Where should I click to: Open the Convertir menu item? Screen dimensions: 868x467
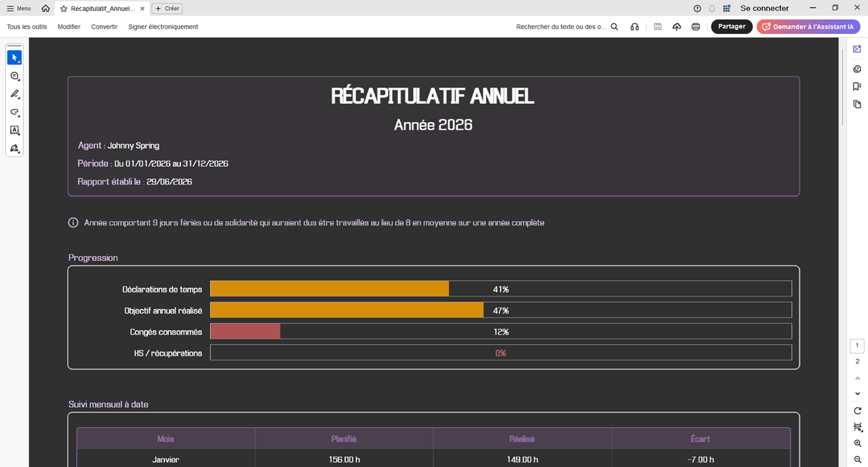point(104,26)
